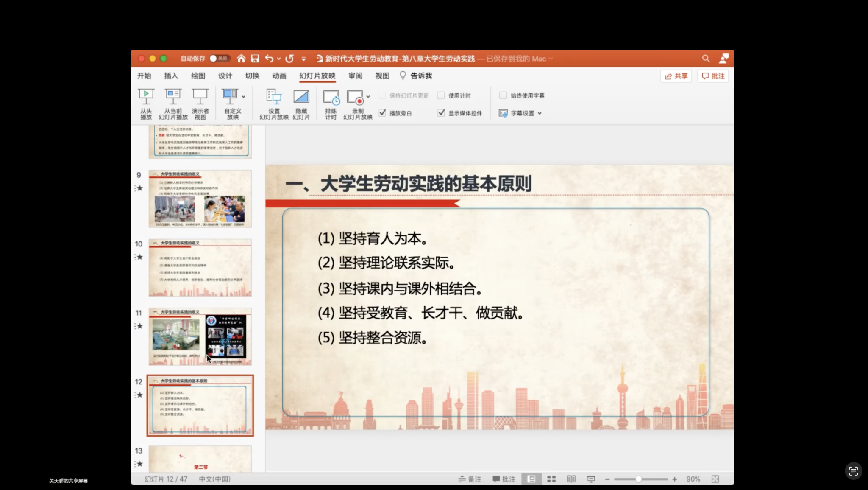Start slideshow from current slide

point(173,97)
